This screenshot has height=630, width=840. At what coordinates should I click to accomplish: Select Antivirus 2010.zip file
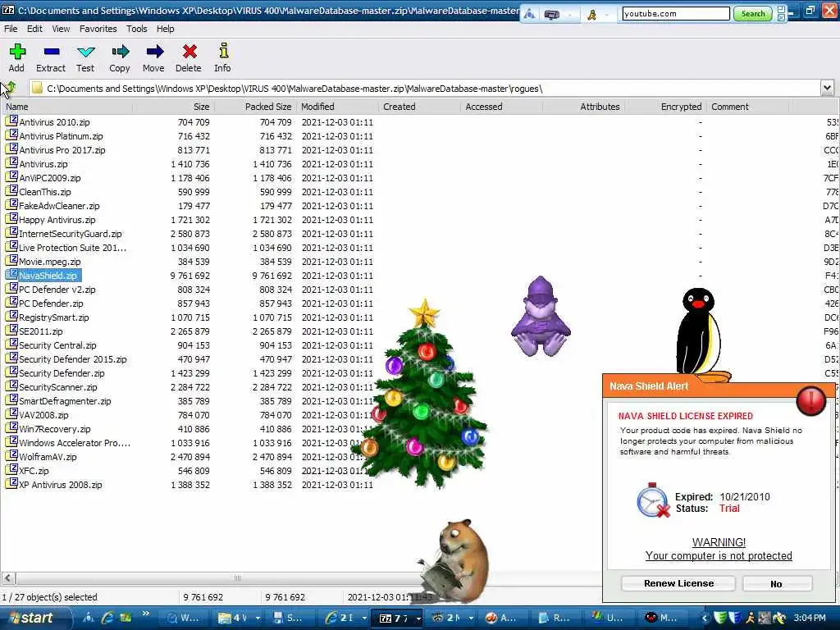(48, 122)
